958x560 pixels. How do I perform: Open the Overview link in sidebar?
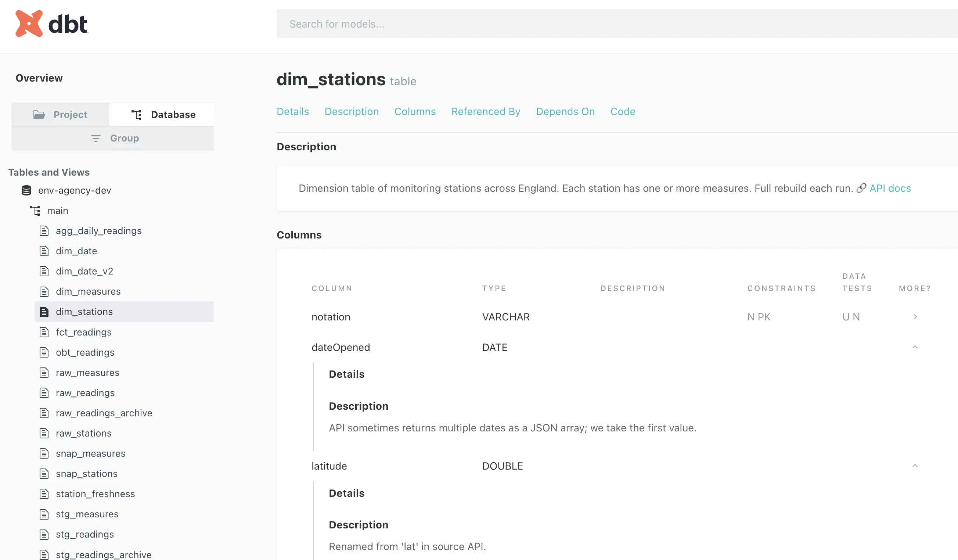coord(39,78)
